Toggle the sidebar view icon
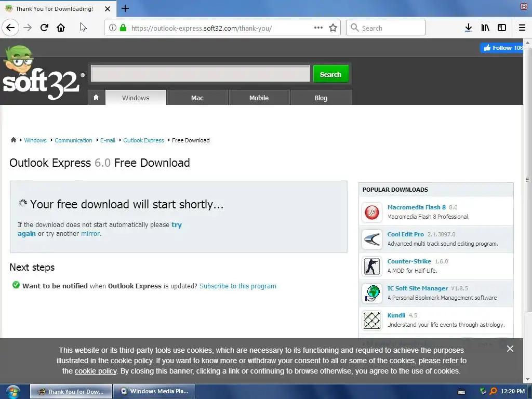 click(502, 28)
